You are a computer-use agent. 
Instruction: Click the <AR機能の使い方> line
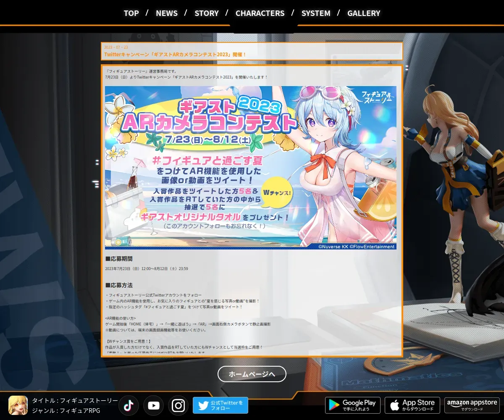pos(121,318)
